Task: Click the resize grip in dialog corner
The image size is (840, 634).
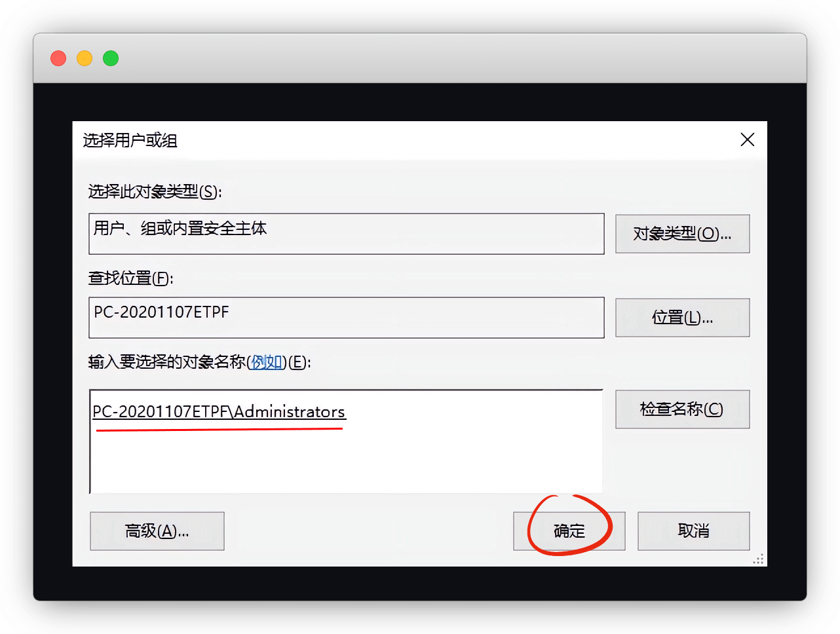Action: 758,559
